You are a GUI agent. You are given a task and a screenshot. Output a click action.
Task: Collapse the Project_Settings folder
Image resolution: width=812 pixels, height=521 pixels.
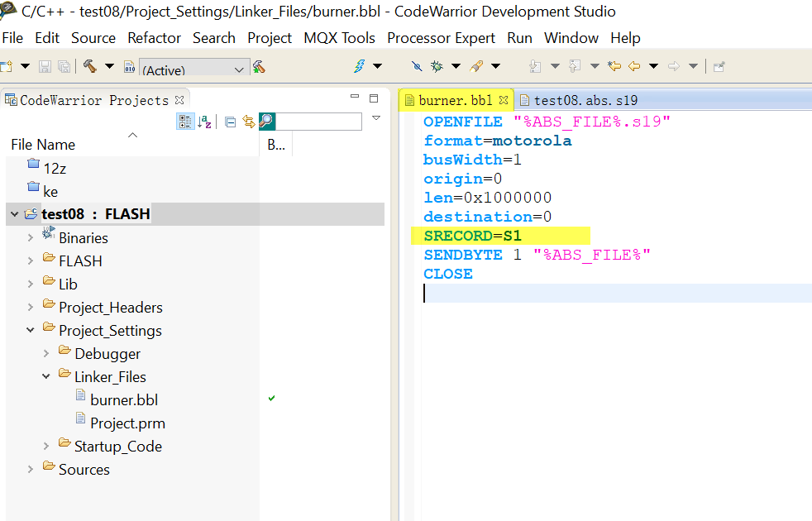pos(30,330)
